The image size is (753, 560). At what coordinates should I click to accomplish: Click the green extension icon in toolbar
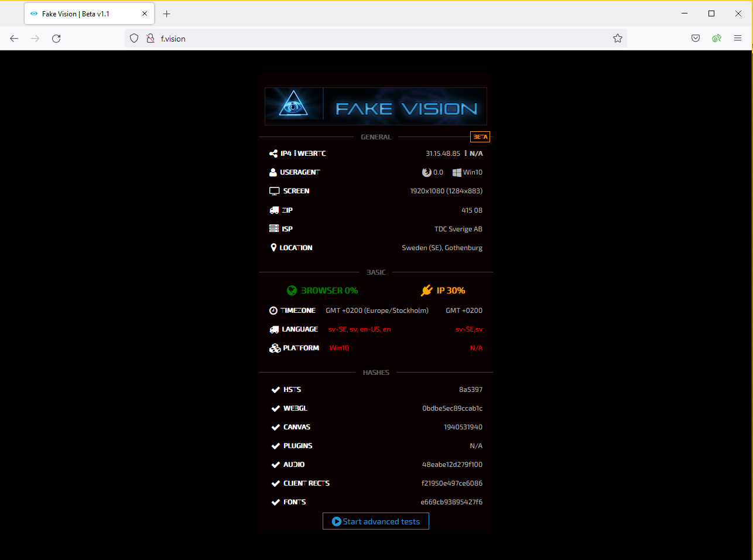pyautogui.click(x=717, y=39)
